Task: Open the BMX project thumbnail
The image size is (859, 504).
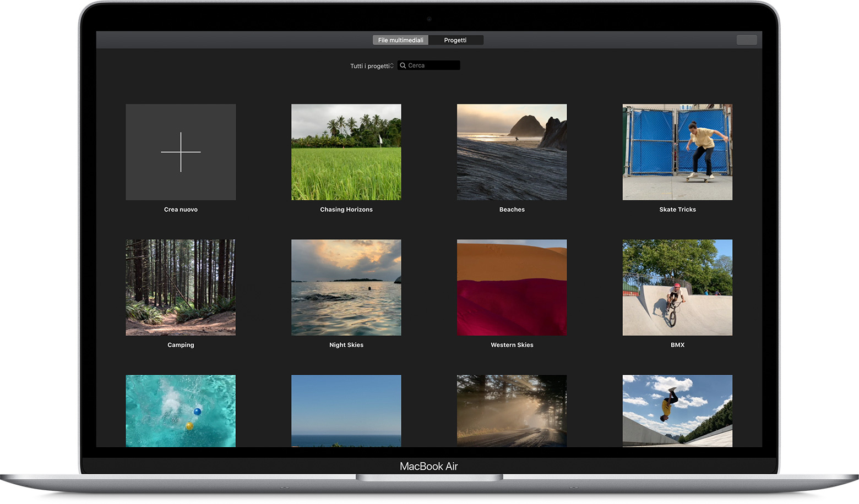Action: 677,287
